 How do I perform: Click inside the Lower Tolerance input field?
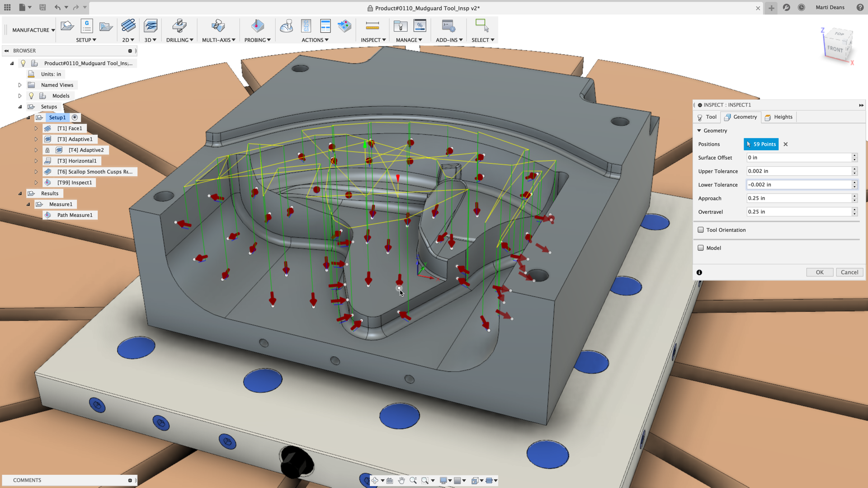pyautogui.click(x=796, y=184)
